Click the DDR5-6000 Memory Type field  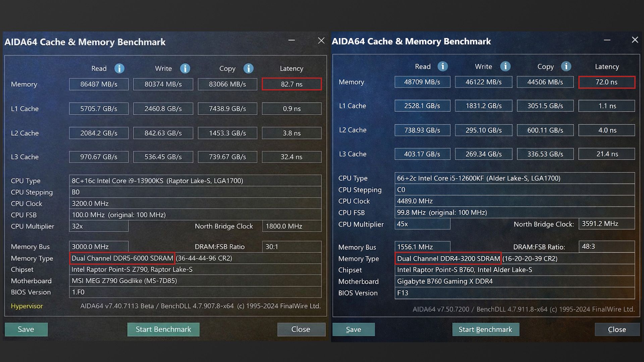tap(122, 258)
